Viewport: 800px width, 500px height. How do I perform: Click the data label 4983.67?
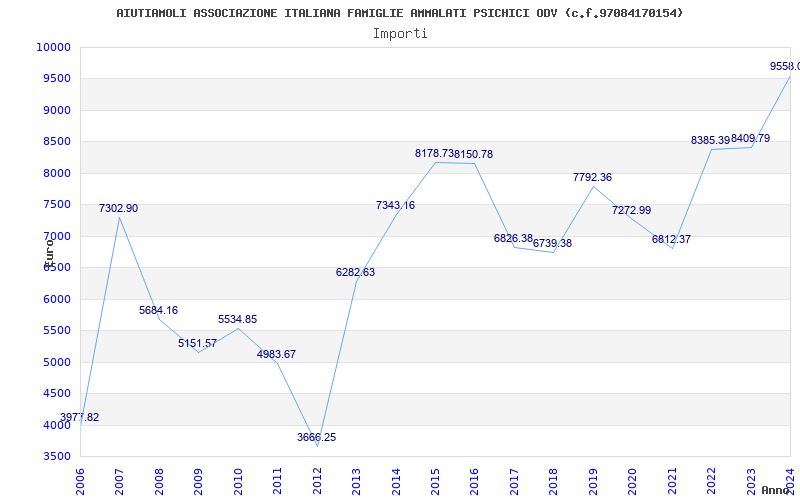[x=277, y=354]
